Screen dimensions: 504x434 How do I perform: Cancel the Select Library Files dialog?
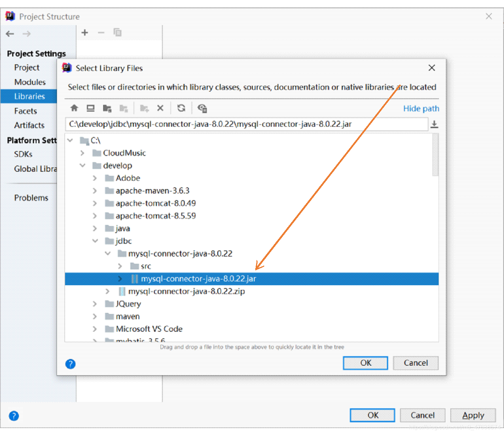416,363
